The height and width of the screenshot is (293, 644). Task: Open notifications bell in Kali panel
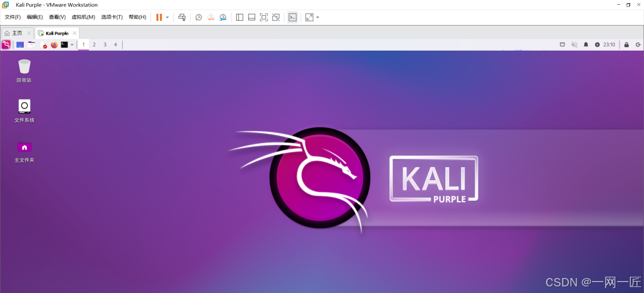[586, 44]
